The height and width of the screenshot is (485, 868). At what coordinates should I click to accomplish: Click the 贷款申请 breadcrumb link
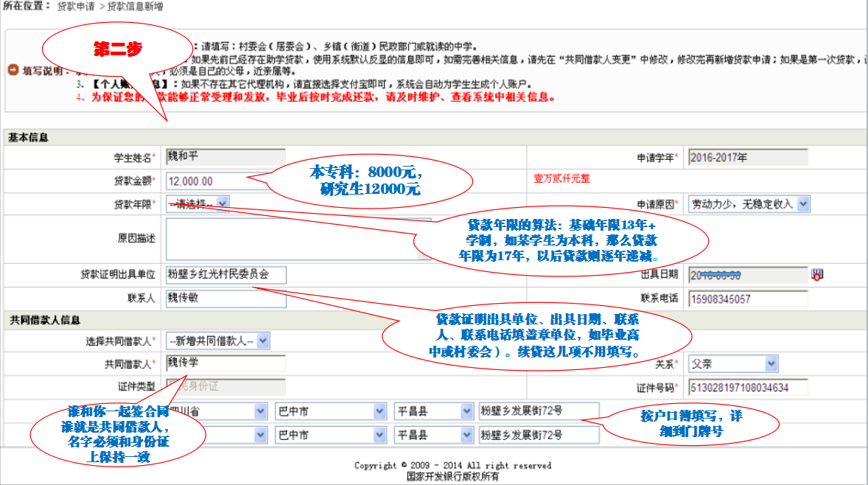tap(76, 6)
